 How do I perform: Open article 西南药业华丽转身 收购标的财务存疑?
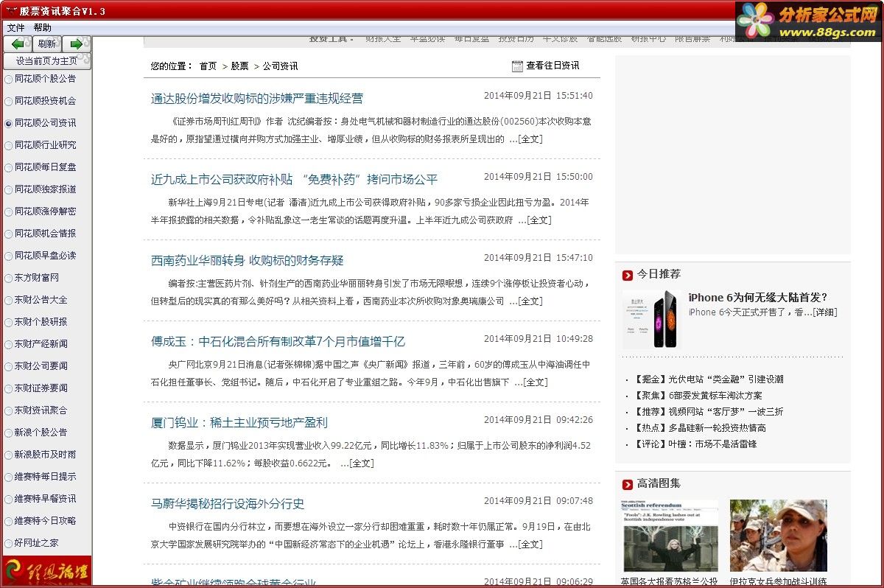[x=248, y=261]
